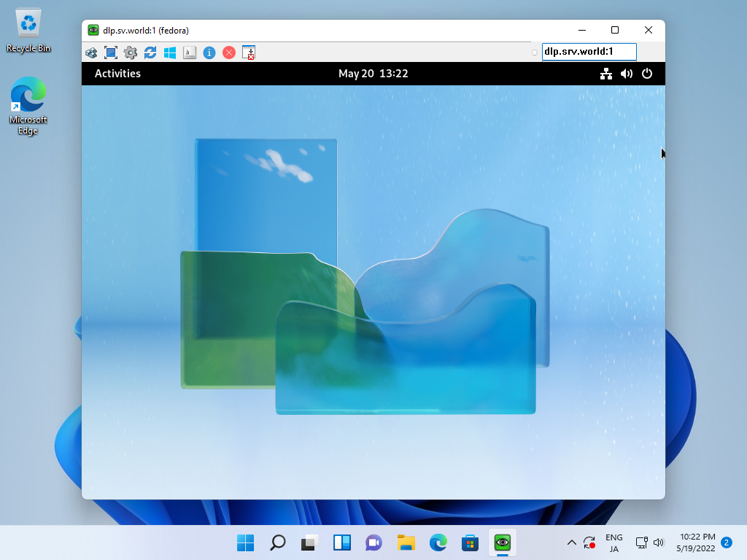
Task: Click the GNOME volume speaker icon
Action: coord(627,74)
